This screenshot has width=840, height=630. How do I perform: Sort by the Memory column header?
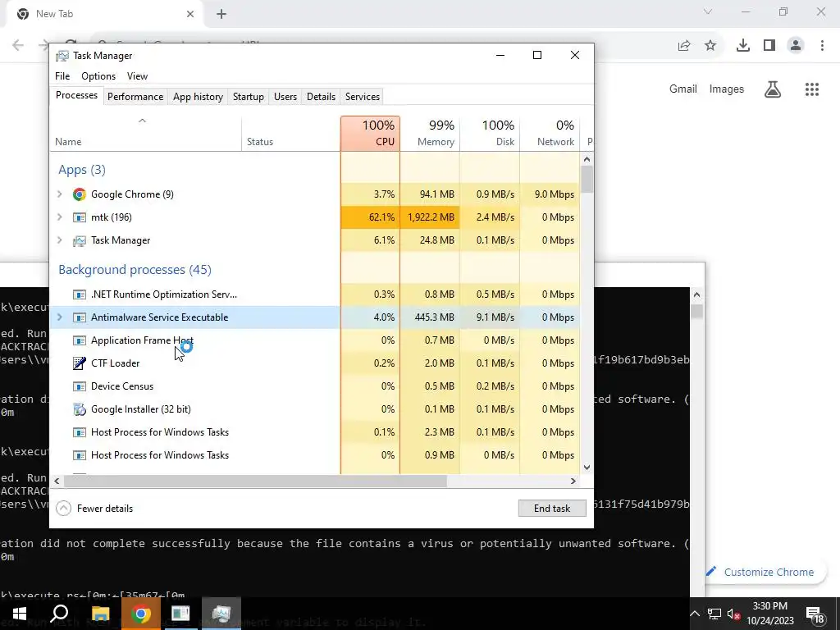pos(430,134)
